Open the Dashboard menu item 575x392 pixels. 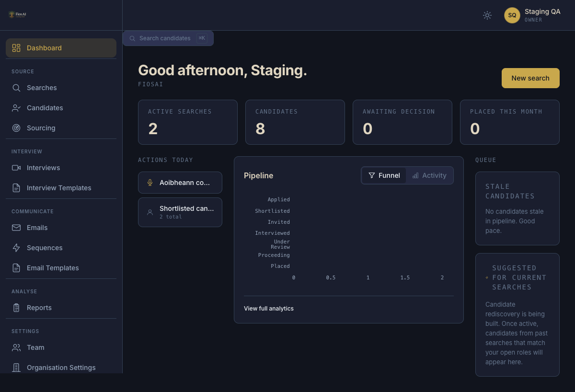(61, 48)
